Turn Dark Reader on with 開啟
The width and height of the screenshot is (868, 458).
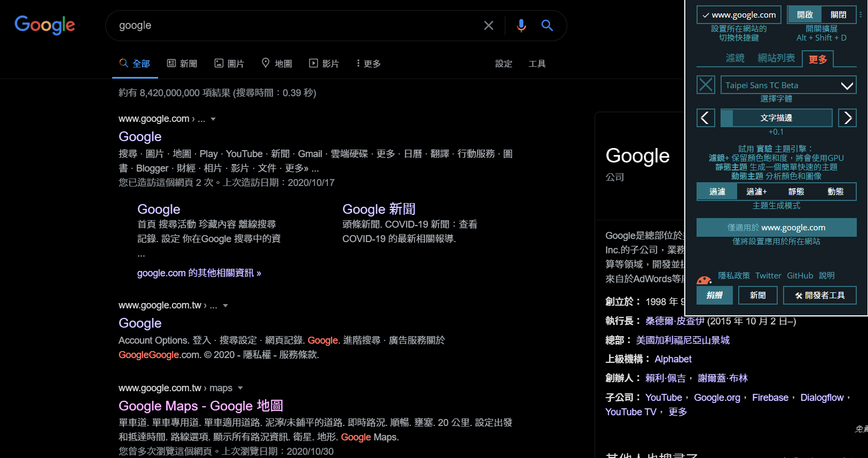click(805, 15)
